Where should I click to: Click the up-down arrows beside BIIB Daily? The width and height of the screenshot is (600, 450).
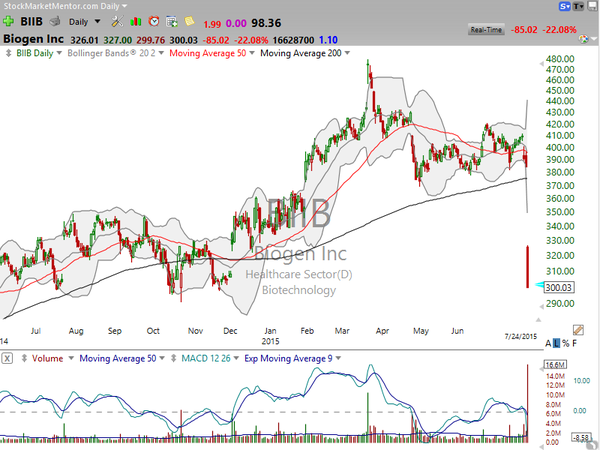[8, 53]
